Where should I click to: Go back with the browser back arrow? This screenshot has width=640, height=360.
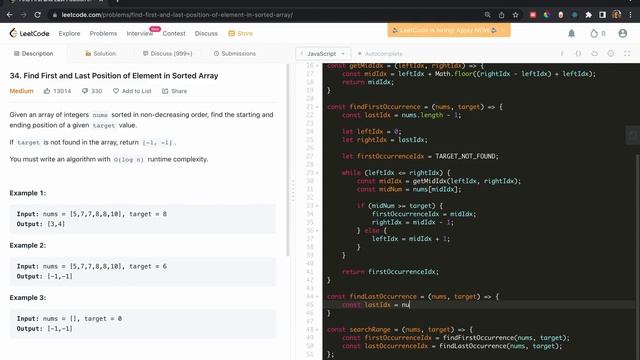(10, 15)
